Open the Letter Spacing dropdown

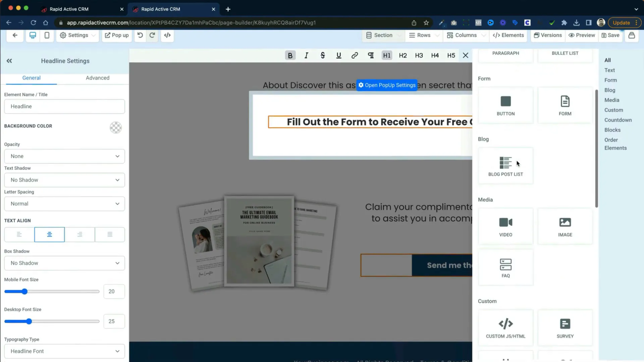[64, 204]
